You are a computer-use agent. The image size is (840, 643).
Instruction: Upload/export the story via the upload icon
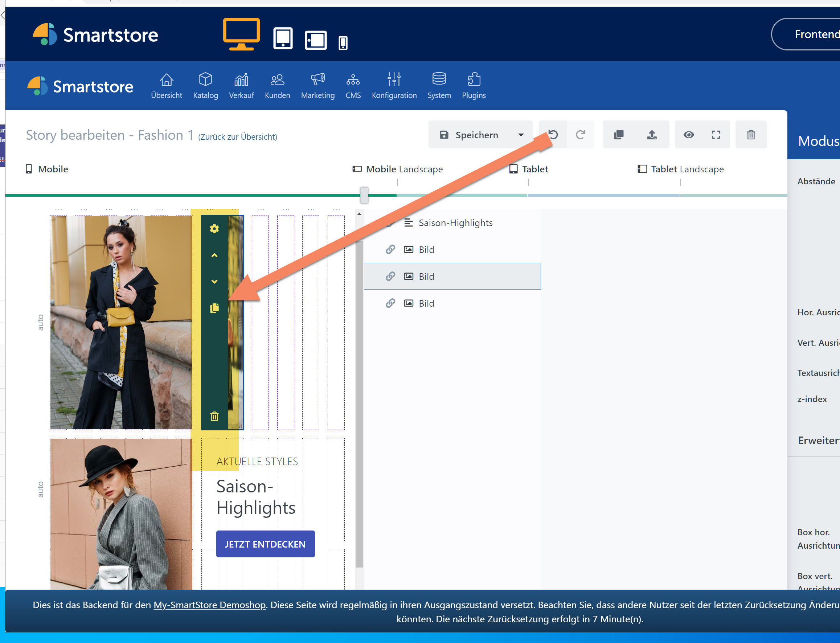click(x=652, y=134)
